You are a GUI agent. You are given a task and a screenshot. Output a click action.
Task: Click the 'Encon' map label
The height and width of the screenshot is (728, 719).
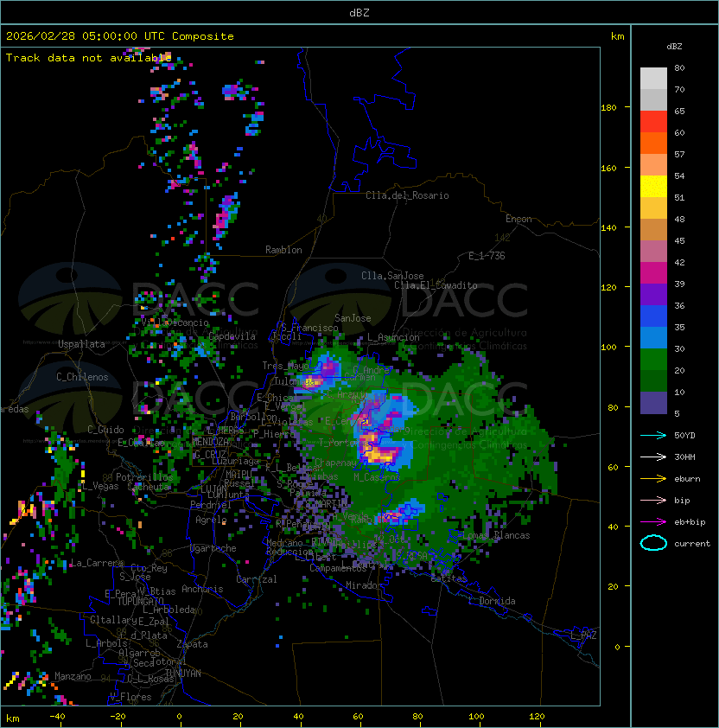[x=519, y=219]
